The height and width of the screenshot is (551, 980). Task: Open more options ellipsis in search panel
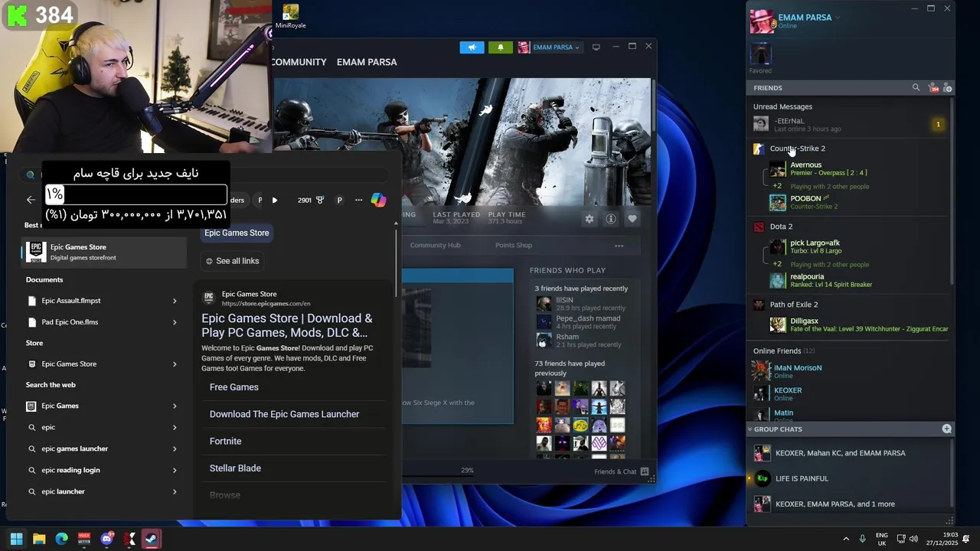pyautogui.click(x=358, y=200)
